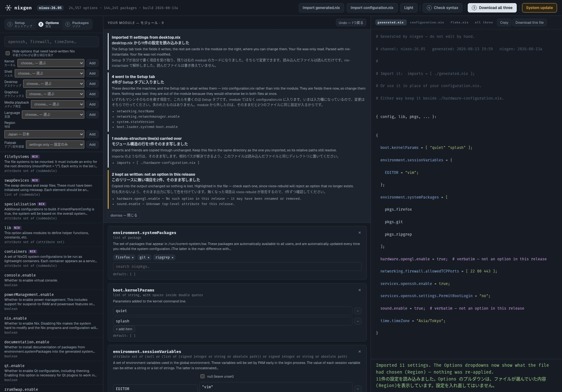Click Download all three
Screen dimensions: 562x392
click(492, 8)
